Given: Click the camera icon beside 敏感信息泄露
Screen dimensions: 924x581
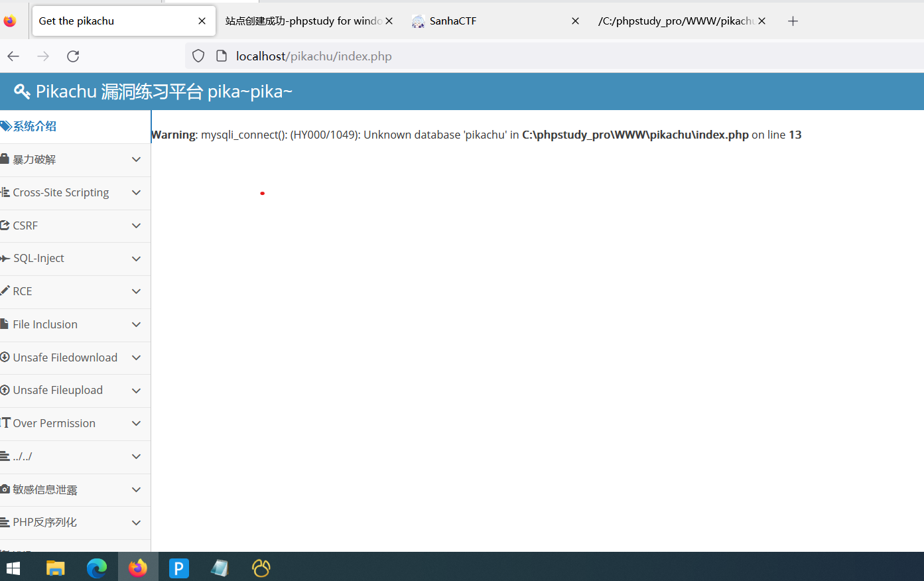Looking at the screenshot, I should click(5, 489).
